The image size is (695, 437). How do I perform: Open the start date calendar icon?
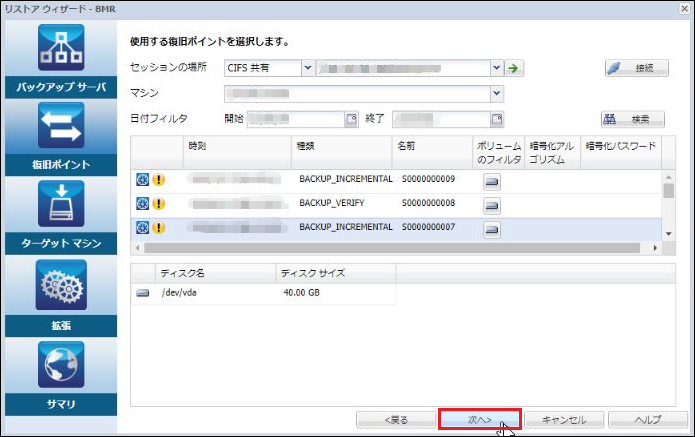[x=351, y=119]
